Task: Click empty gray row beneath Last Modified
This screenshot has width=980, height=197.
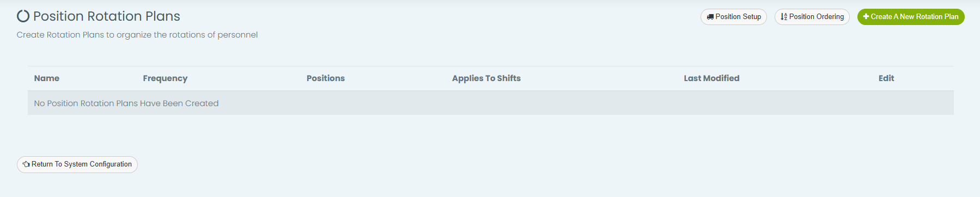Action: pyautogui.click(x=711, y=103)
